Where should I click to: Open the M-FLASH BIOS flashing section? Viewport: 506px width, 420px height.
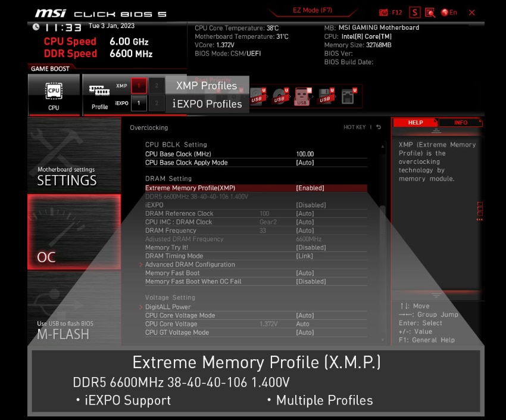[74, 309]
